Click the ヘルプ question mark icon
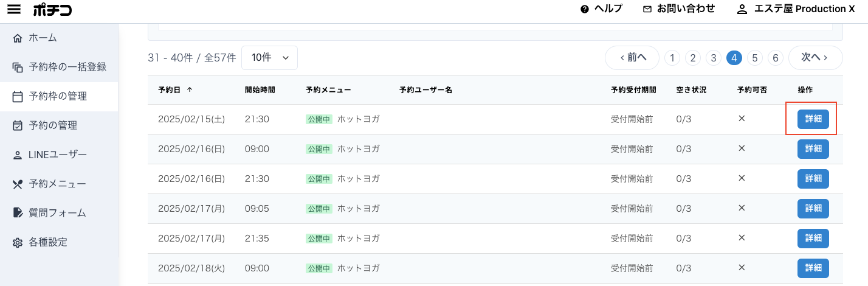The width and height of the screenshot is (868, 286). pyautogui.click(x=585, y=9)
